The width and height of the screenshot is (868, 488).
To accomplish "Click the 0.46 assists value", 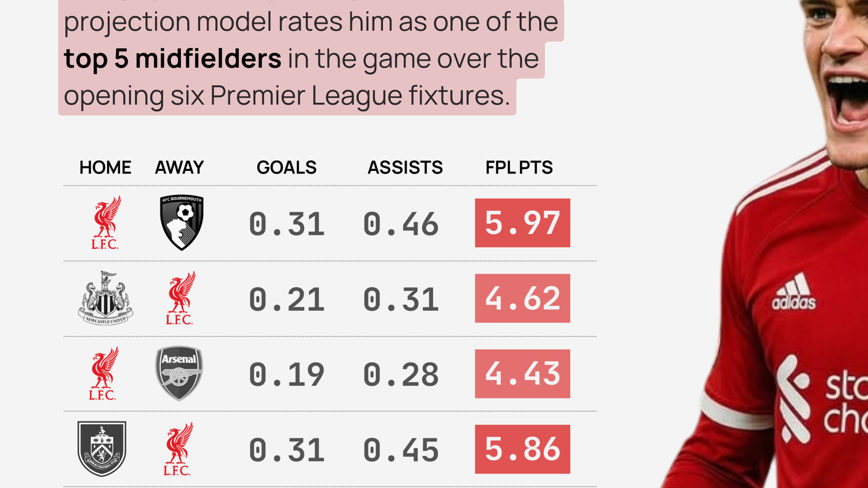I will 401,224.
